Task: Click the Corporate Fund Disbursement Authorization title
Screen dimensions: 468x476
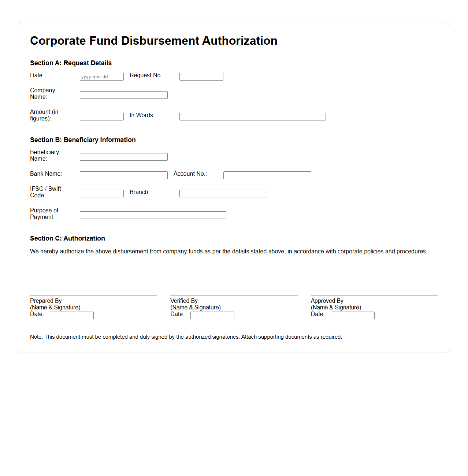Action: pos(154,41)
